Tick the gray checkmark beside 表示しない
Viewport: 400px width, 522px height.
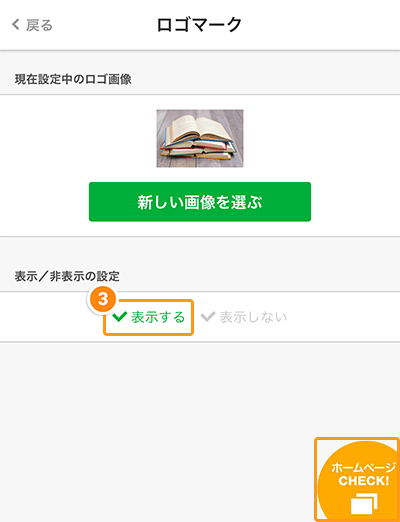(x=208, y=317)
